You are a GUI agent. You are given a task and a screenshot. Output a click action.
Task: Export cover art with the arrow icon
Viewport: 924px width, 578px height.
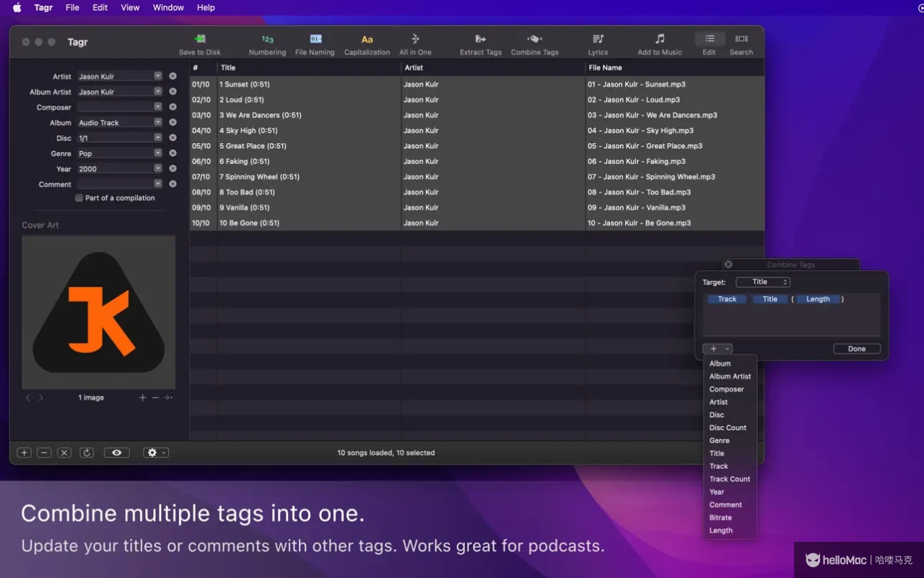click(168, 397)
